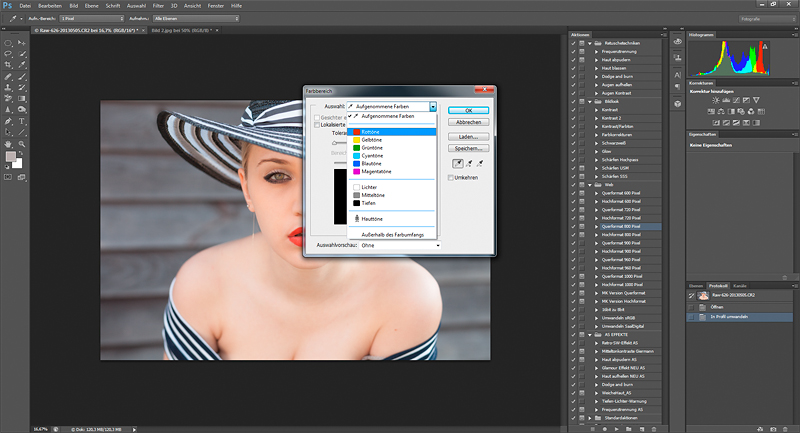Choose Hauttöne in the Auswahl list
Viewport: 800px width, 433px height.
[x=392, y=219]
